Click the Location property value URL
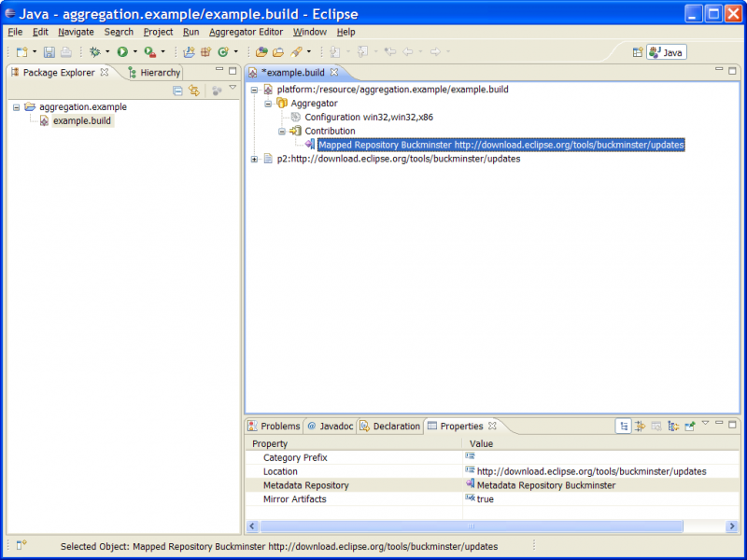The width and height of the screenshot is (747, 560). (591, 471)
